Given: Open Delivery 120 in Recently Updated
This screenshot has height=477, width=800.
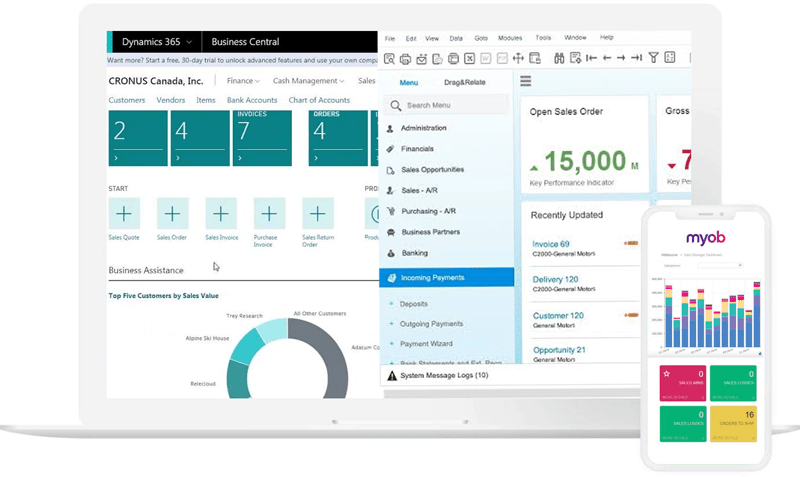Looking at the screenshot, I should 555,280.
